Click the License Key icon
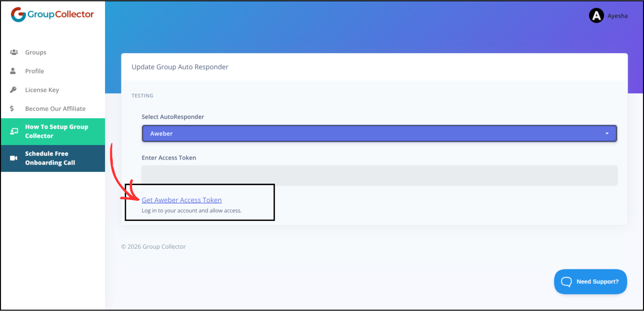Viewport: 644px width, 311px height. (13, 90)
